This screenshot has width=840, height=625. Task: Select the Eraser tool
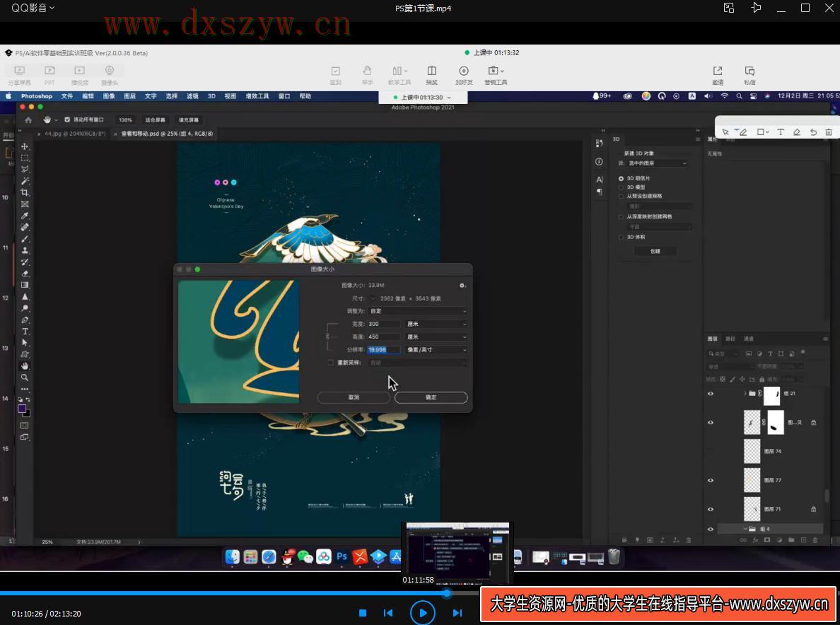point(25,274)
